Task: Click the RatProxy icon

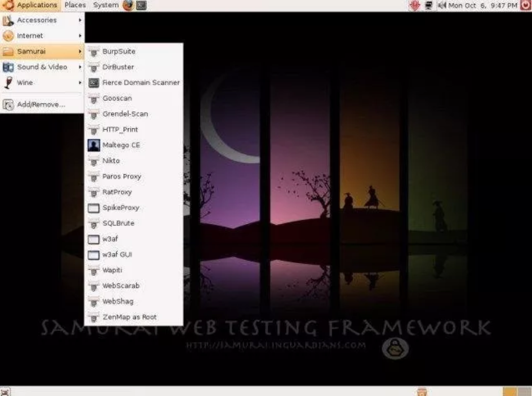Action: [x=93, y=192]
